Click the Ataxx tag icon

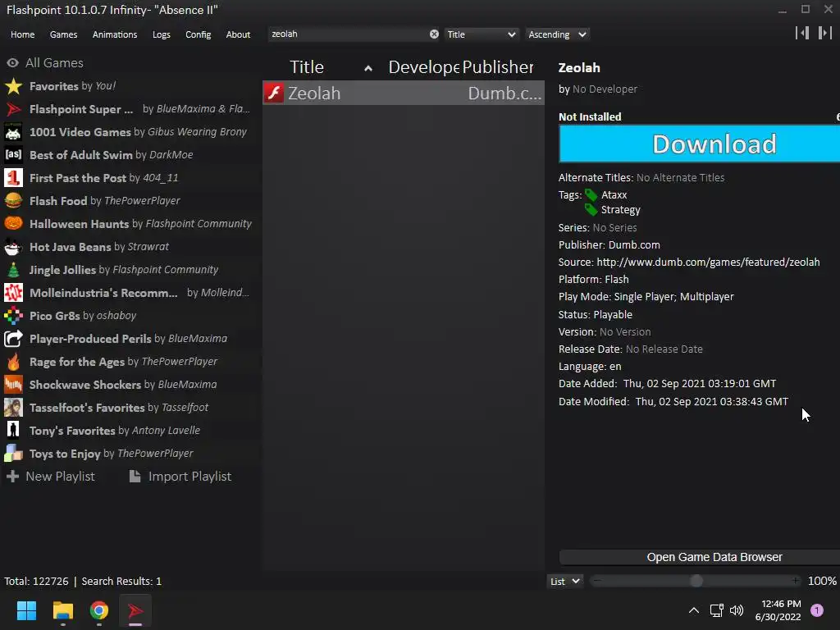pyautogui.click(x=591, y=195)
